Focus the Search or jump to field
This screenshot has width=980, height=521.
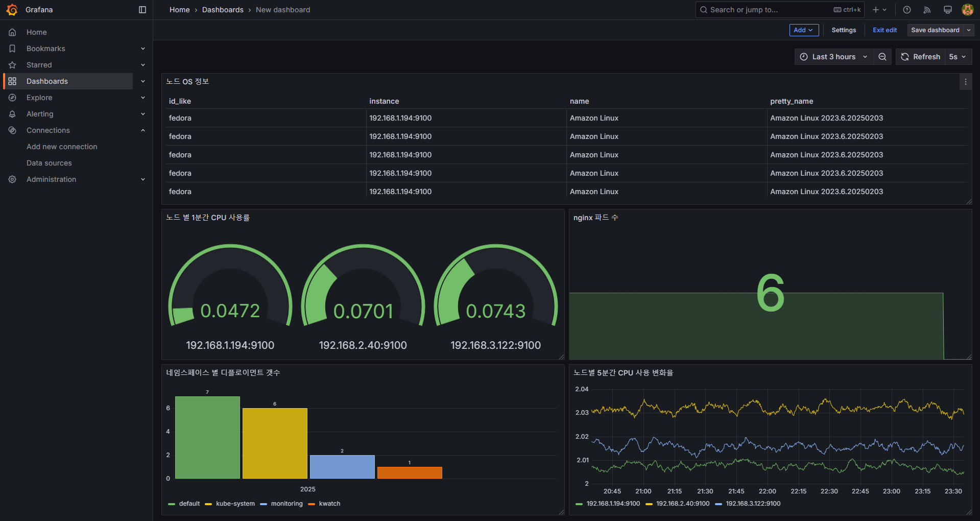(779, 10)
